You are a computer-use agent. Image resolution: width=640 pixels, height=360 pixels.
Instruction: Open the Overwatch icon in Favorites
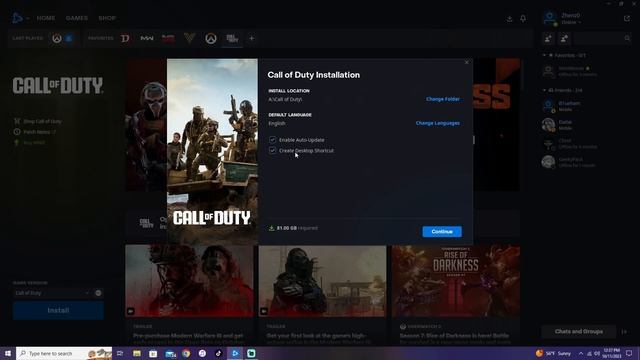(211, 38)
